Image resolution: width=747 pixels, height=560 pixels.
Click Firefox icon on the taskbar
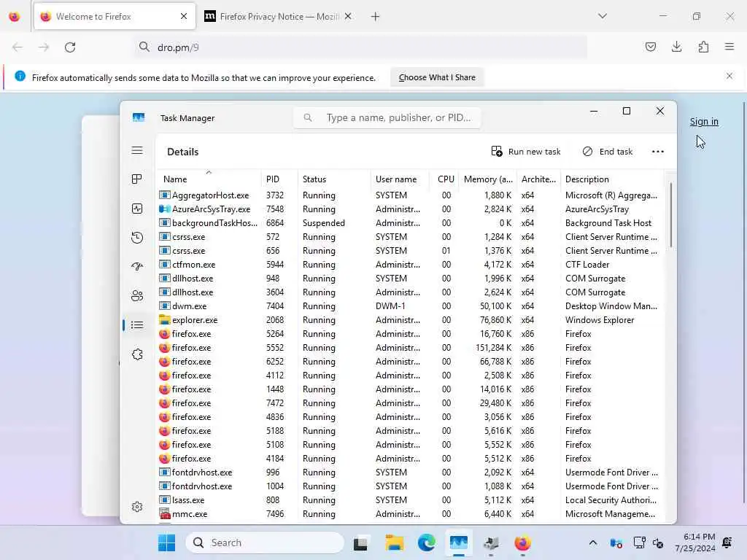click(522, 542)
